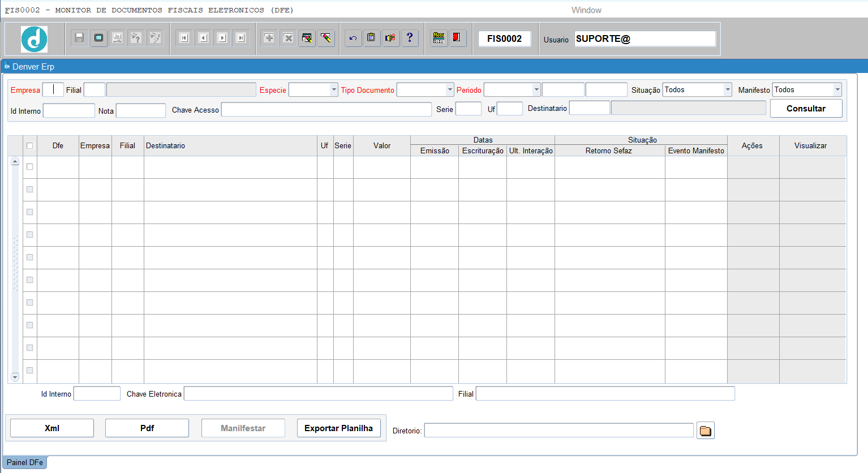Expand the Situação dropdown
Screen dimensions: 868x473
(728, 90)
